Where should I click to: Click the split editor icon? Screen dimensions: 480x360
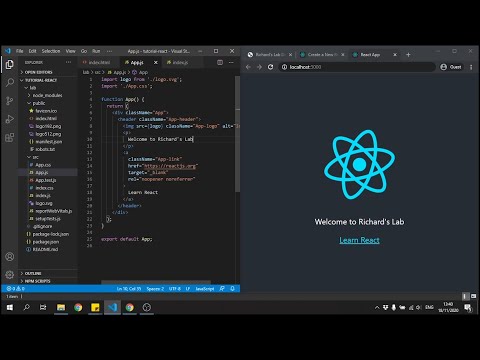click(x=220, y=62)
